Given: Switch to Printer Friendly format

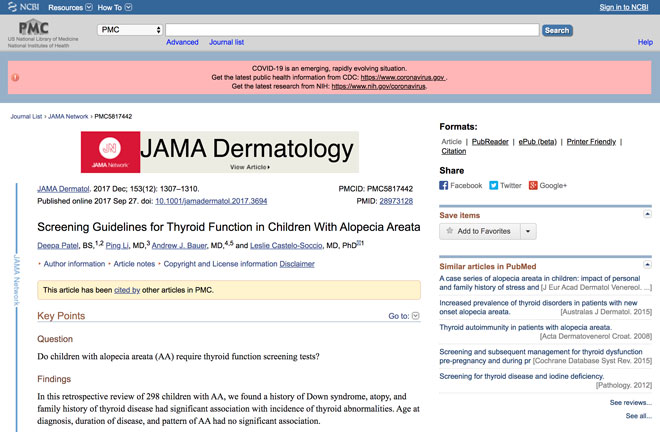Looking at the screenshot, I should [591, 141].
